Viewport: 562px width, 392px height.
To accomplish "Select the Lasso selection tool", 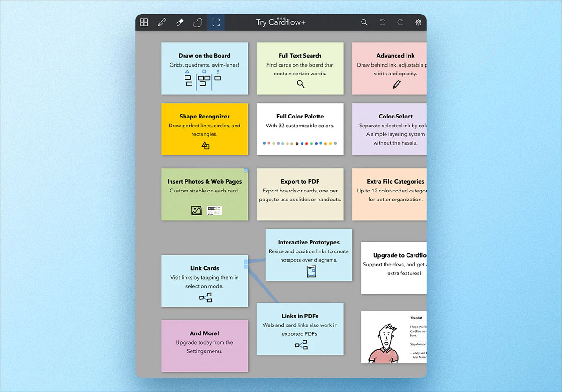I will (198, 22).
